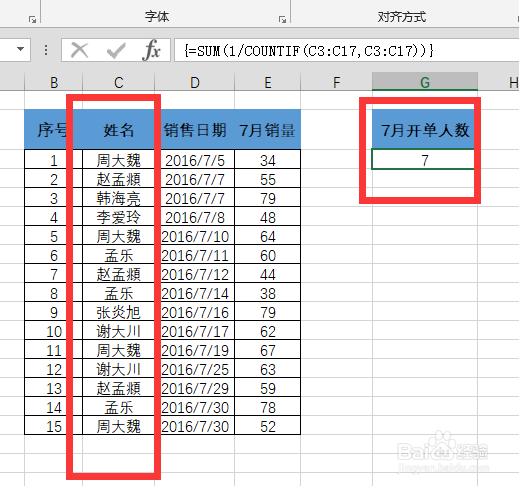This screenshot has width=519, height=486.
Task: Click serial number 9 cell
Action: click(53, 312)
